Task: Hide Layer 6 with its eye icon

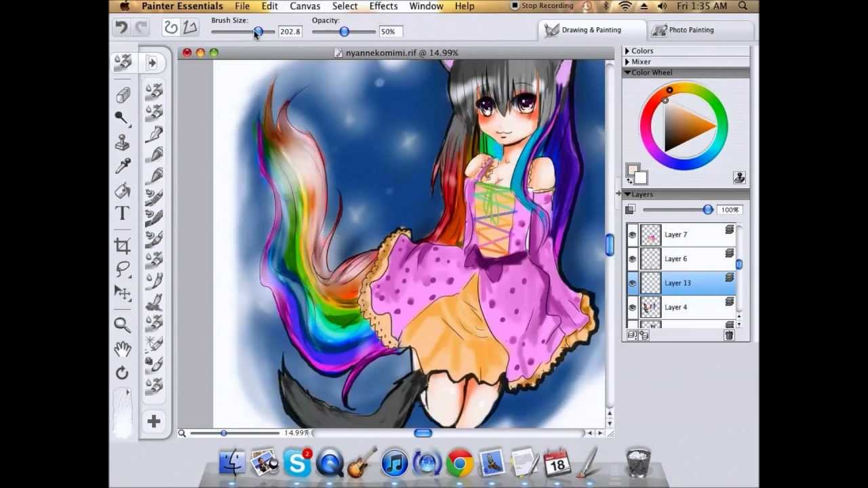Action: tap(633, 259)
